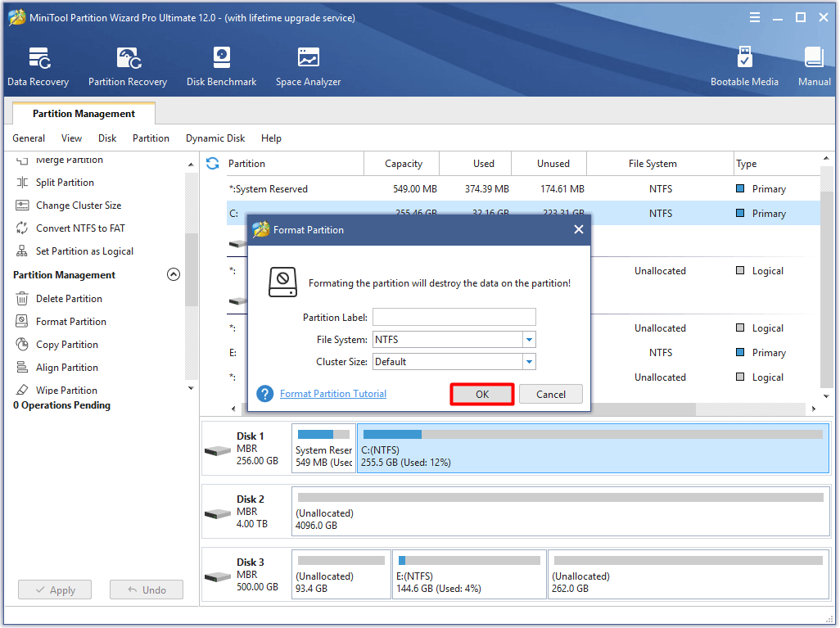Screen dimensions: 840x628
Task: Choose Wipe Partition action
Action: tap(66, 390)
